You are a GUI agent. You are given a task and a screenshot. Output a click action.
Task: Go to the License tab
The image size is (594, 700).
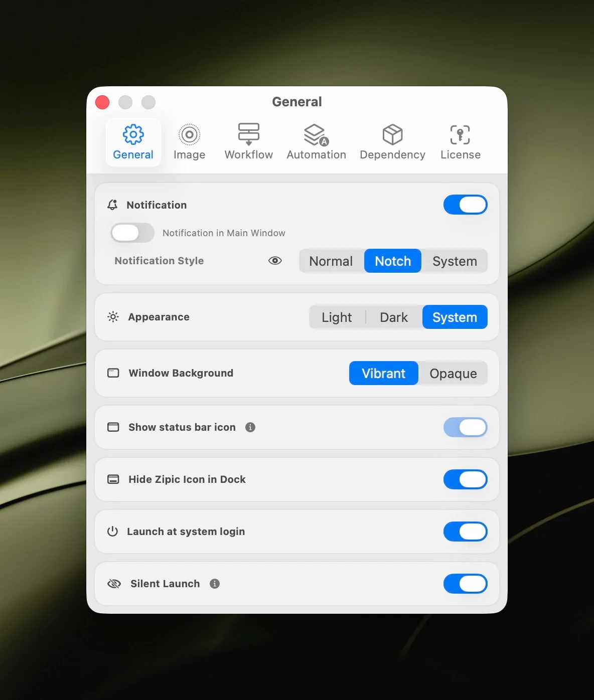tap(460, 142)
